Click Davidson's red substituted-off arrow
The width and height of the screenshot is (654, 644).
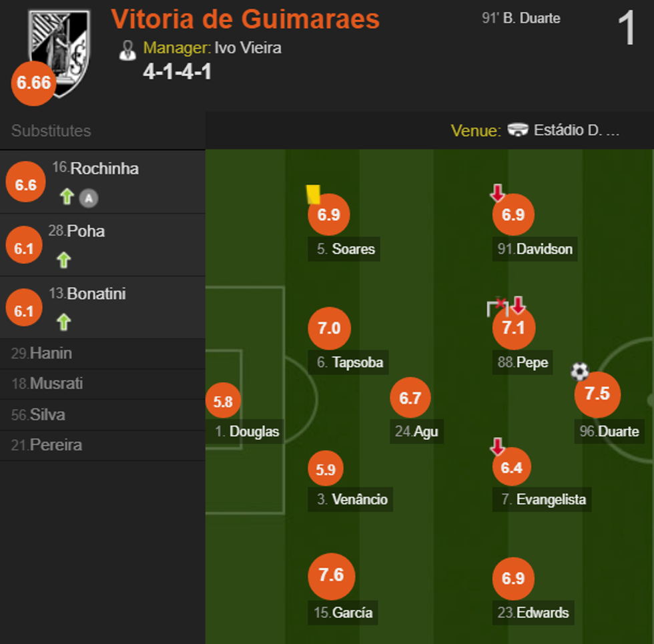tap(497, 194)
